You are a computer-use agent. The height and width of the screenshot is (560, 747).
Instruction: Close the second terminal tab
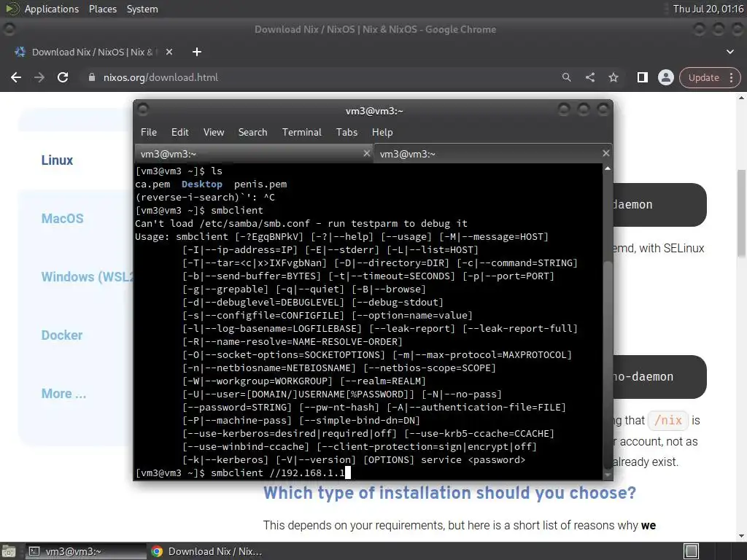605,153
